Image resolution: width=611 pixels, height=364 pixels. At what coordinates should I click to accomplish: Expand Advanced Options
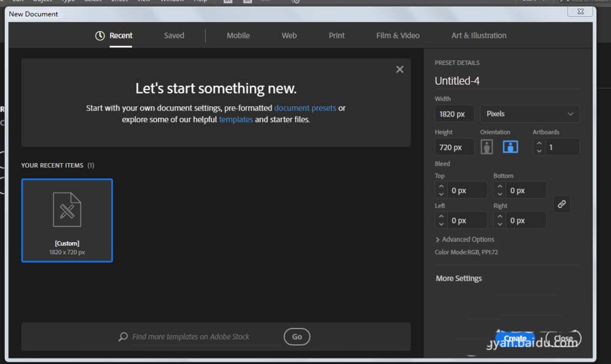pyautogui.click(x=465, y=239)
